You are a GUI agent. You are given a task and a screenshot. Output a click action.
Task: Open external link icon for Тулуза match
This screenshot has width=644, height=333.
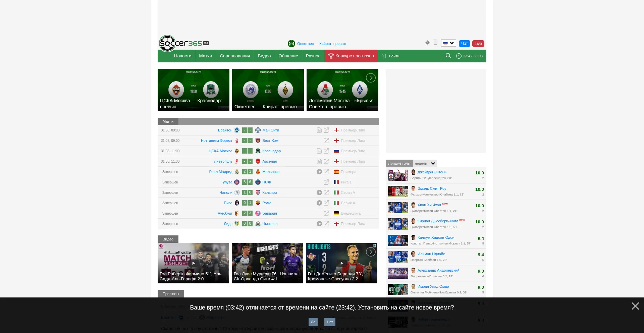326,182
